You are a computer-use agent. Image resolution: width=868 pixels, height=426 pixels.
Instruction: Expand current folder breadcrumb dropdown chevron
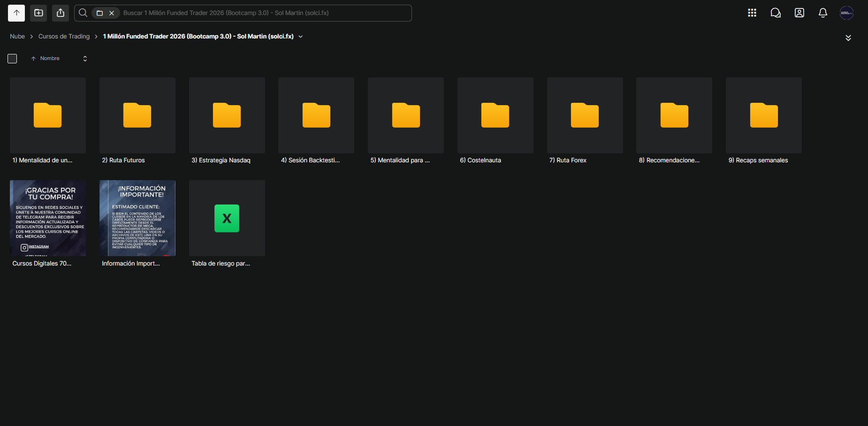coord(301,37)
